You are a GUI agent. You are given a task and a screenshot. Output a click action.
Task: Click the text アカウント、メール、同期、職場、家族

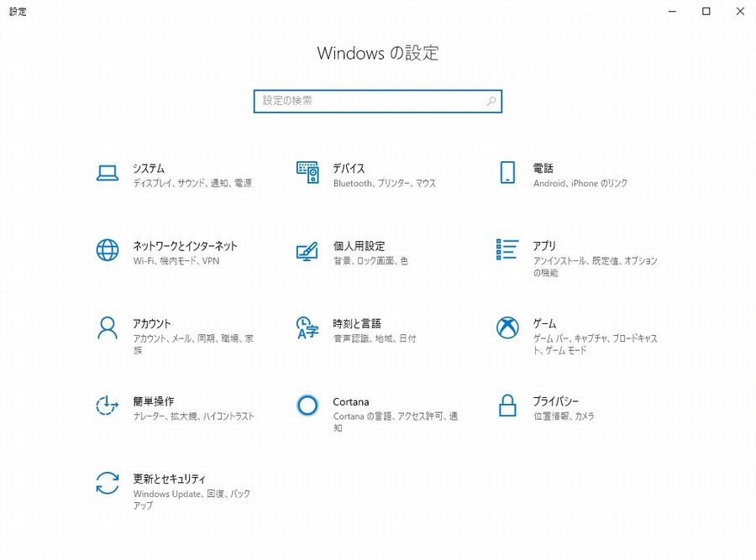pyautogui.click(x=193, y=344)
